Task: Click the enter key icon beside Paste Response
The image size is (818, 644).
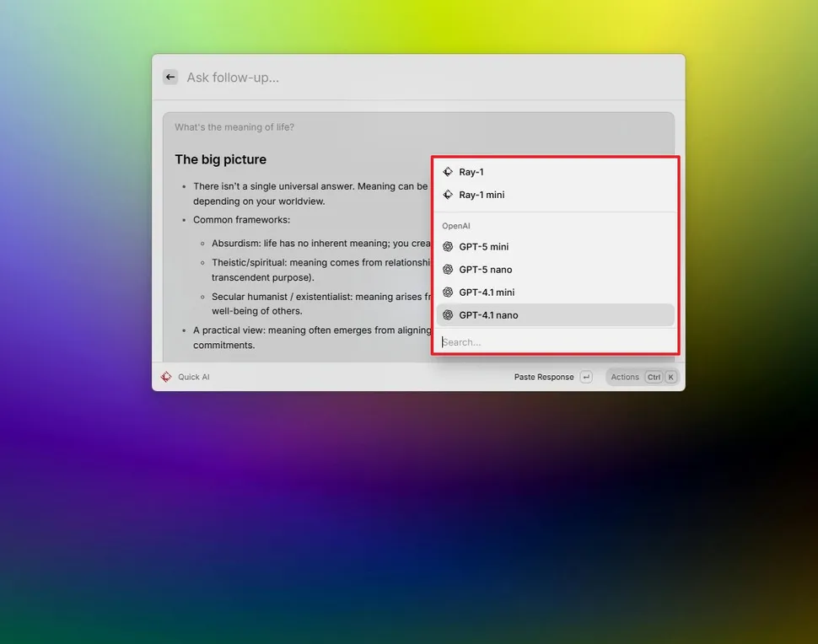Action: pos(586,377)
